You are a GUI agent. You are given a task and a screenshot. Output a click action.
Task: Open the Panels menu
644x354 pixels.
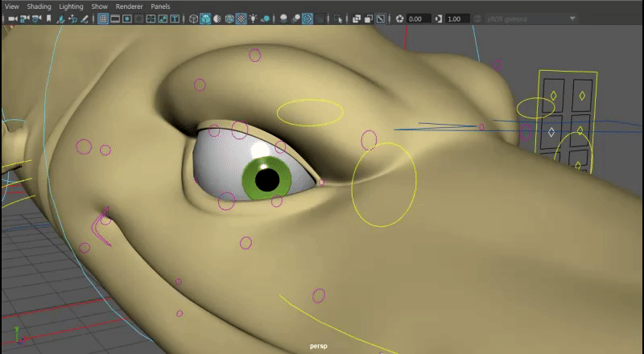point(160,6)
